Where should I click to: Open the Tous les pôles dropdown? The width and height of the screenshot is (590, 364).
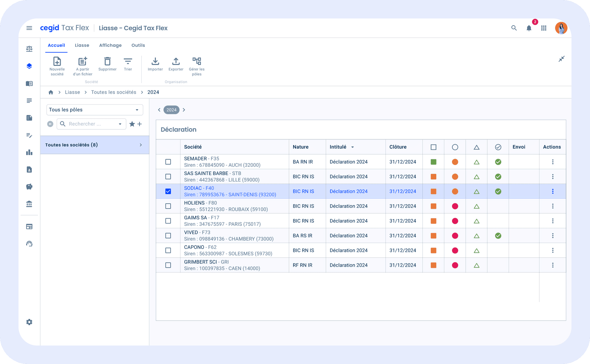[95, 110]
